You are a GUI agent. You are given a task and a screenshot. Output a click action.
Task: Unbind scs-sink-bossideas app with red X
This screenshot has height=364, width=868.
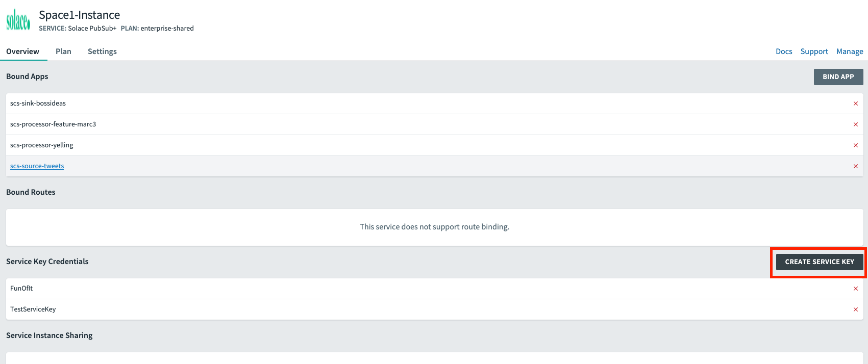(x=856, y=103)
